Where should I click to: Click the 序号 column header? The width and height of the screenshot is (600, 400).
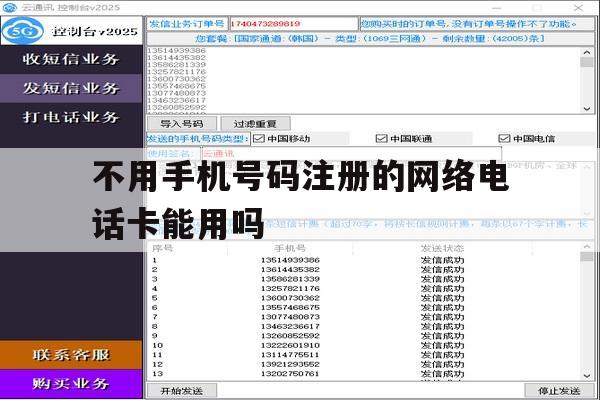pyautogui.click(x=163, y=248)
